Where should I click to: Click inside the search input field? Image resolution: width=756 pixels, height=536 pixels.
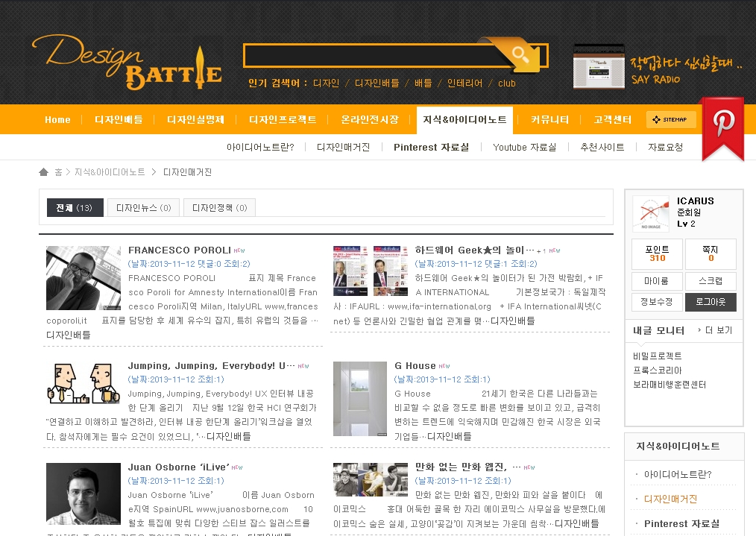coord(365,56)
